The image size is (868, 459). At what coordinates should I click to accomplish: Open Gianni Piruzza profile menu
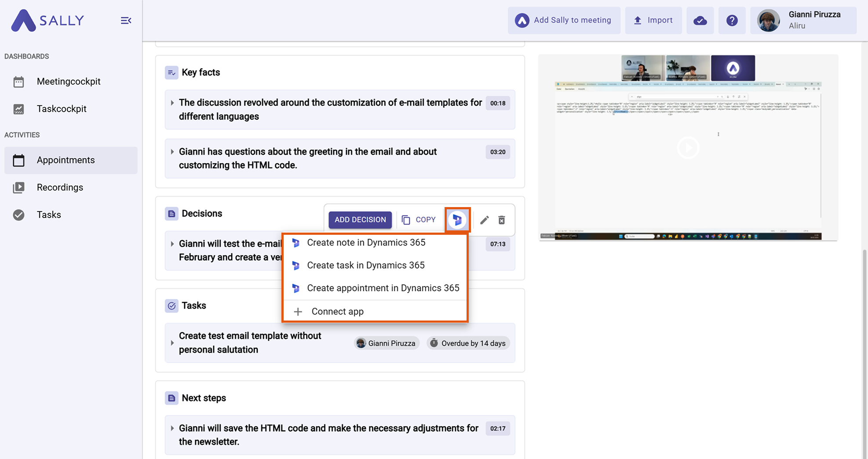point(803,20)
